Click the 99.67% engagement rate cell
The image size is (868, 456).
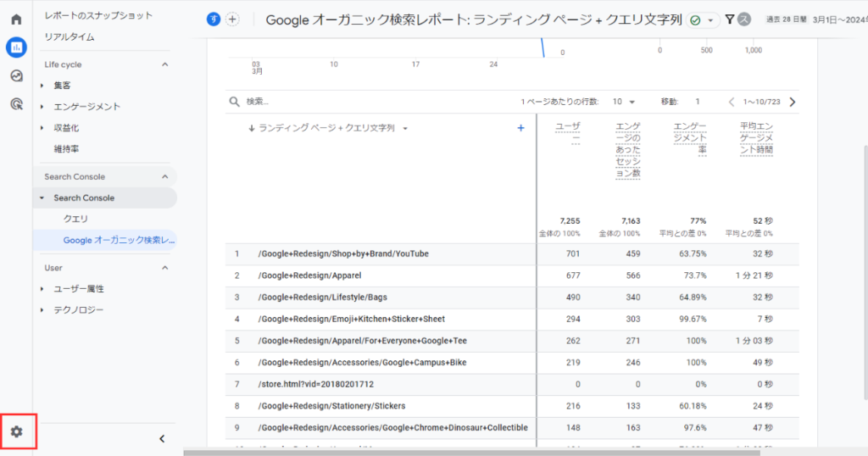(693, 320)
